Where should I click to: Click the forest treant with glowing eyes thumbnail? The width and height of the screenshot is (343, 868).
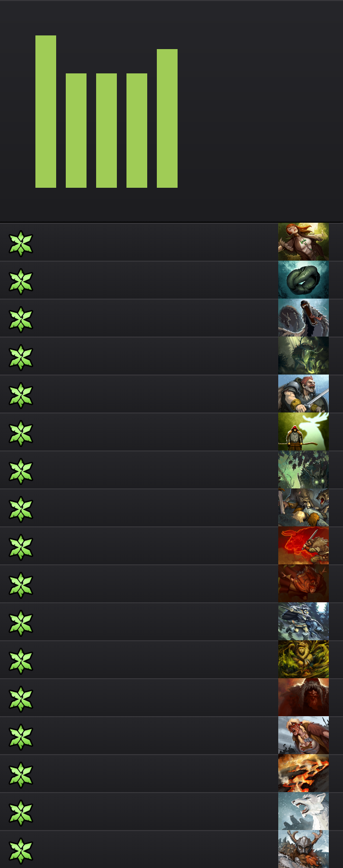304,470
